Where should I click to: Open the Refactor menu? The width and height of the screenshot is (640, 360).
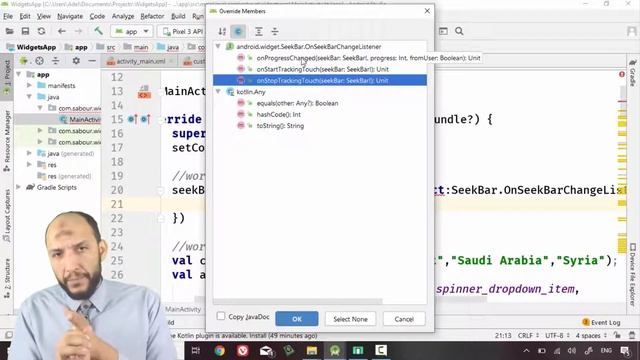click(152, 16)
